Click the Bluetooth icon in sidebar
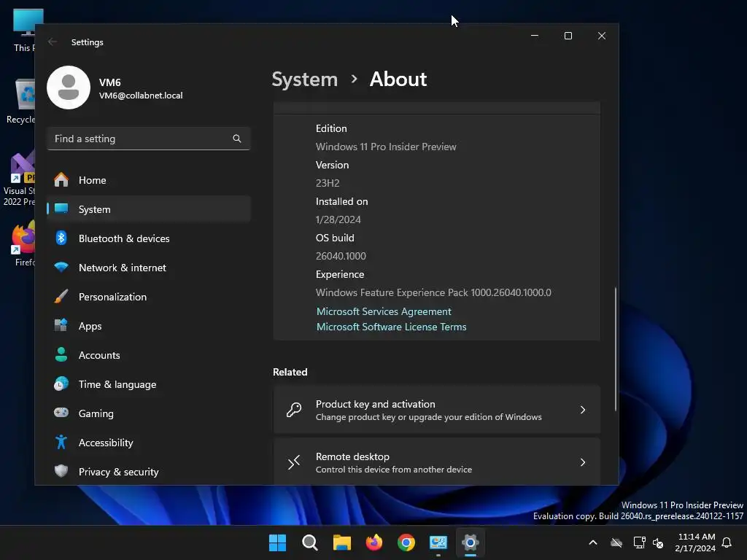This screenshot has height=560, width=747. (61, 238)
